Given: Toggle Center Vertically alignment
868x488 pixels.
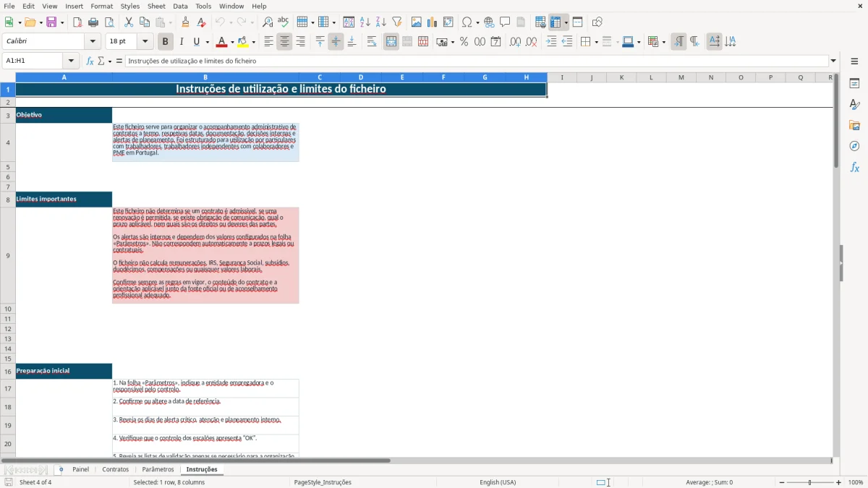Looking at the screenshot, I should point(336,42).
